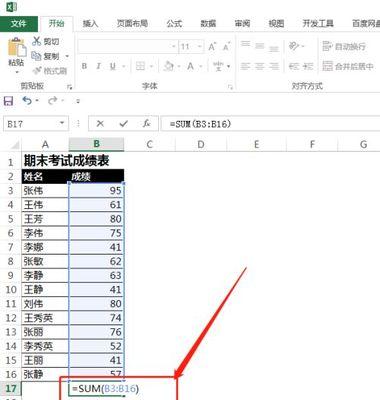Open Clipboard group dialog launcher
This screenshot has width=380, height=400.
pyautogui.click(x=69, y=87)
